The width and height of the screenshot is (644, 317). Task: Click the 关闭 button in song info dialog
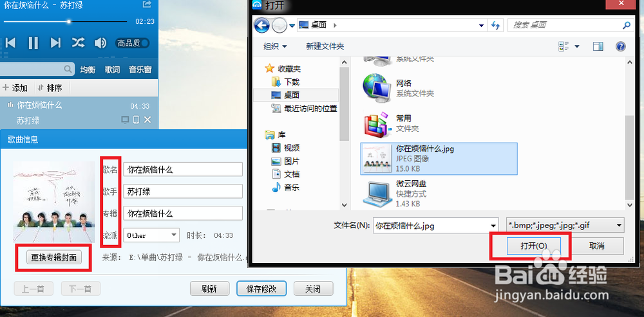(313, 289)
